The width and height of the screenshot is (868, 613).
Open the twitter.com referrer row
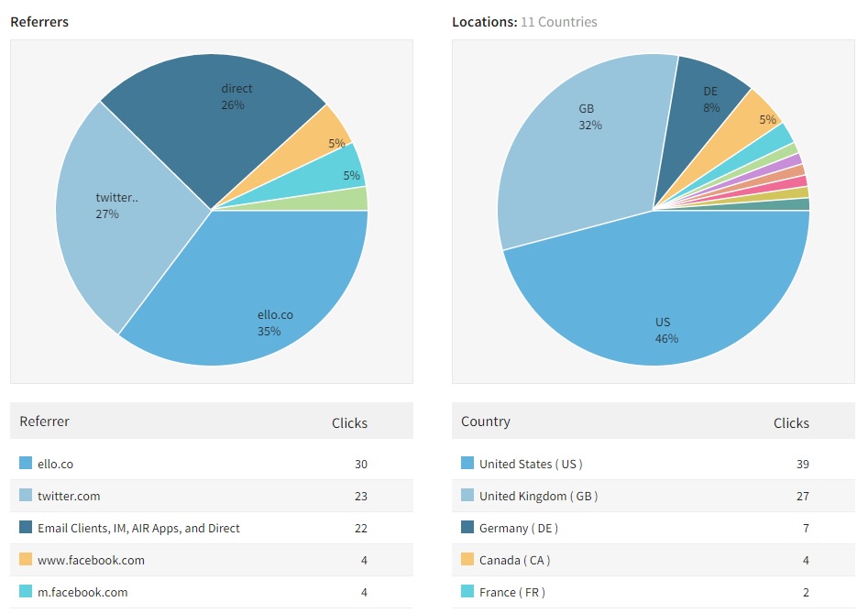click(212, 496)
